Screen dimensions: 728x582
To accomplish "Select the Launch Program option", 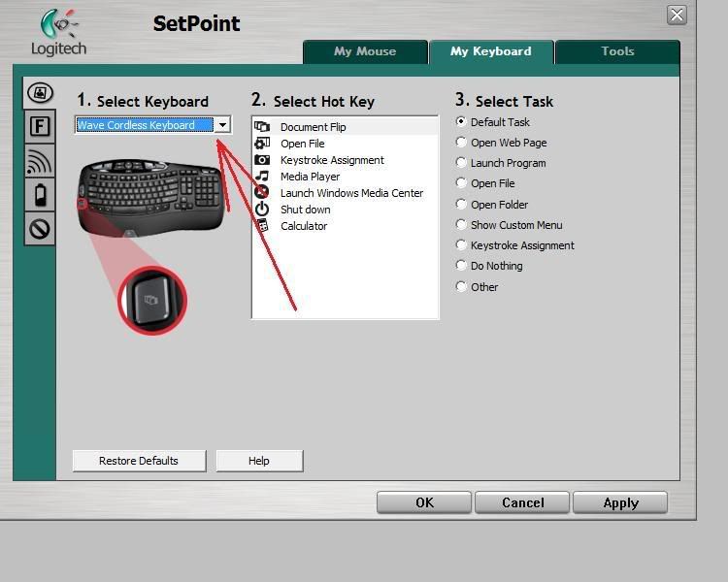I will (x=460, y=162).
